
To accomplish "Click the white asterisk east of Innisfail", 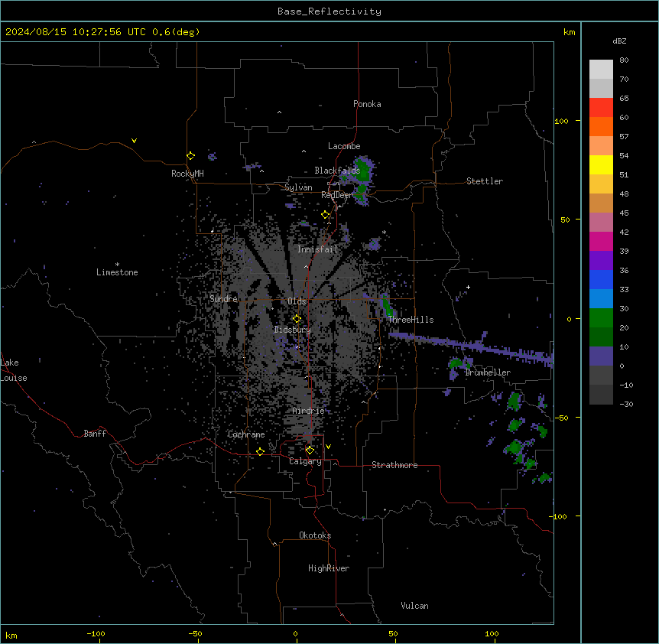I will pyautogui.click(x=384, y=232).
